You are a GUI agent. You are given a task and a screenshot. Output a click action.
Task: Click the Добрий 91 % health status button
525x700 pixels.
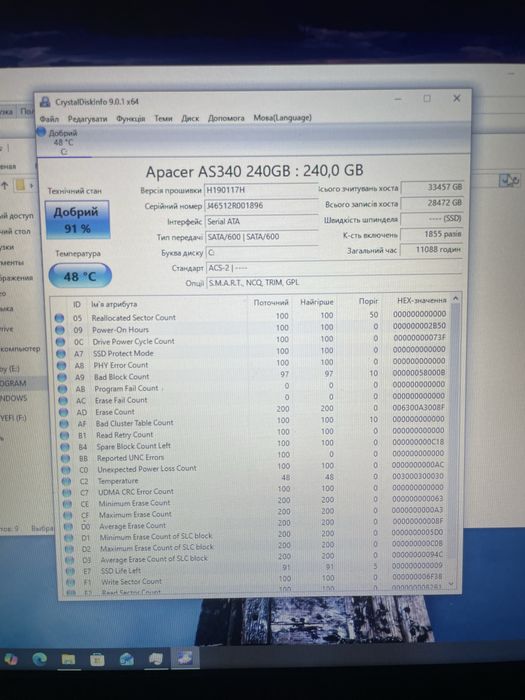pyautogui.click(x=77, y=220)
